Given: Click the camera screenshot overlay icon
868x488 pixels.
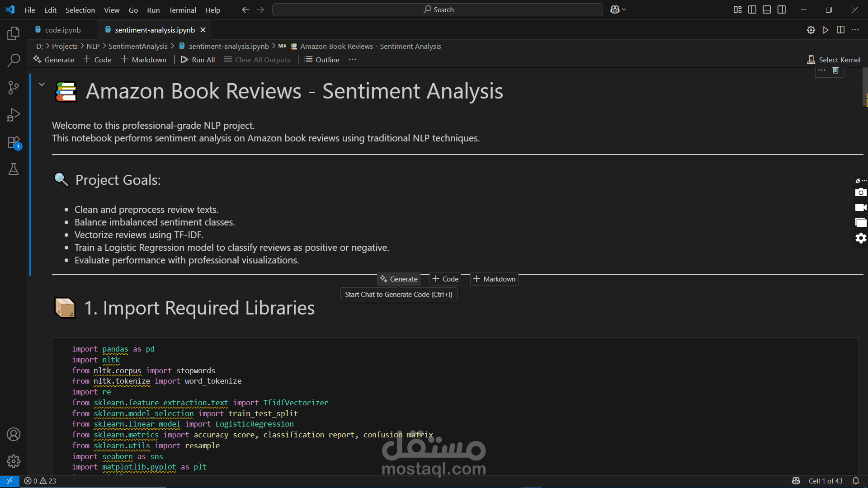Looking at the screenshot, I should click(x=861, y=192).
